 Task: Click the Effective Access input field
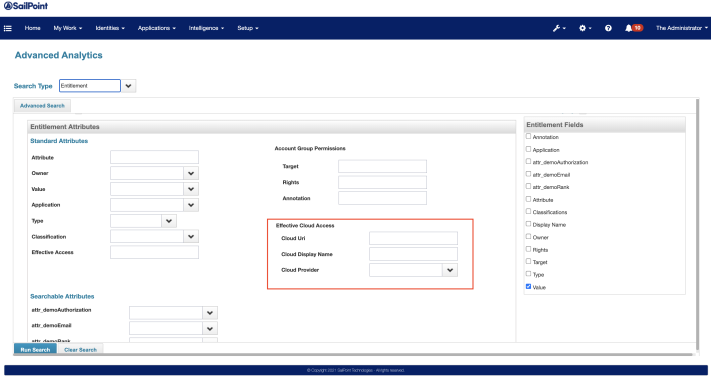click(x=154, y=252)
